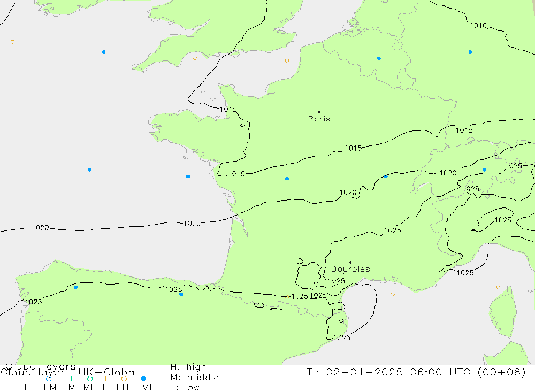Screen dimensions: 535x392
Task: Click the blue plus L legend symbol
Action: coord(27,379)
